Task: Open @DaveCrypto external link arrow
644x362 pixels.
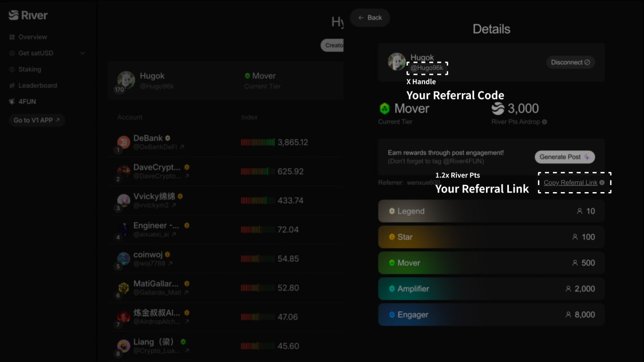Action: tap(187, 176)
